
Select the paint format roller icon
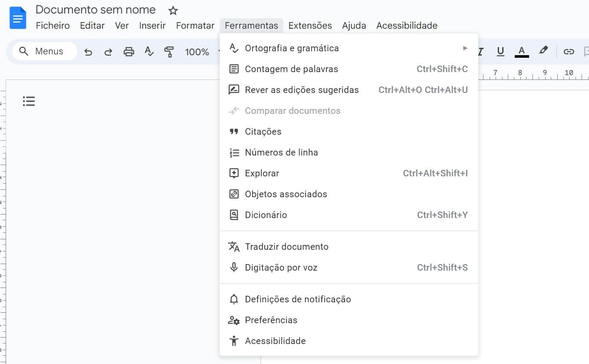coord(169,52)
